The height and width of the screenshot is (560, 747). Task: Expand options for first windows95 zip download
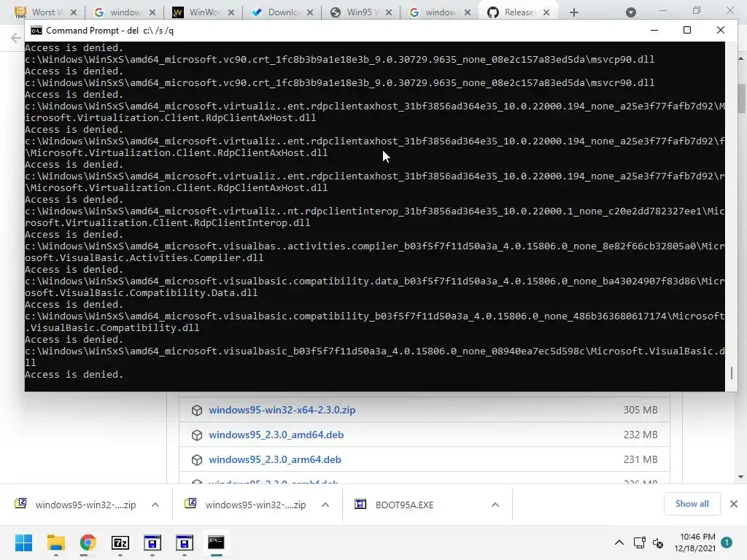pos(155,505)
